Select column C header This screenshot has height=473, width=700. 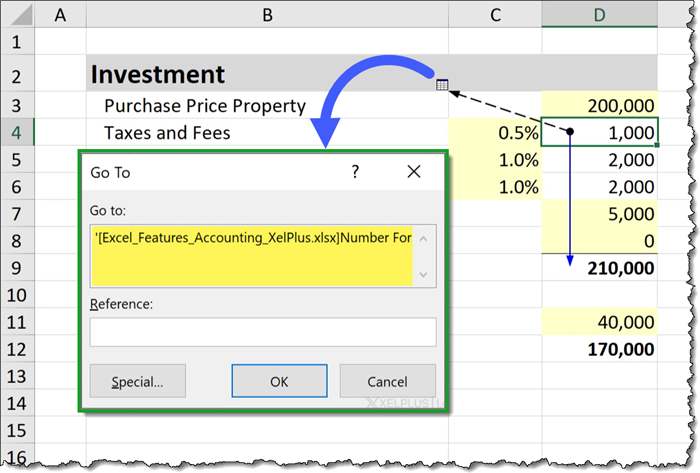[x=494, y=14]
